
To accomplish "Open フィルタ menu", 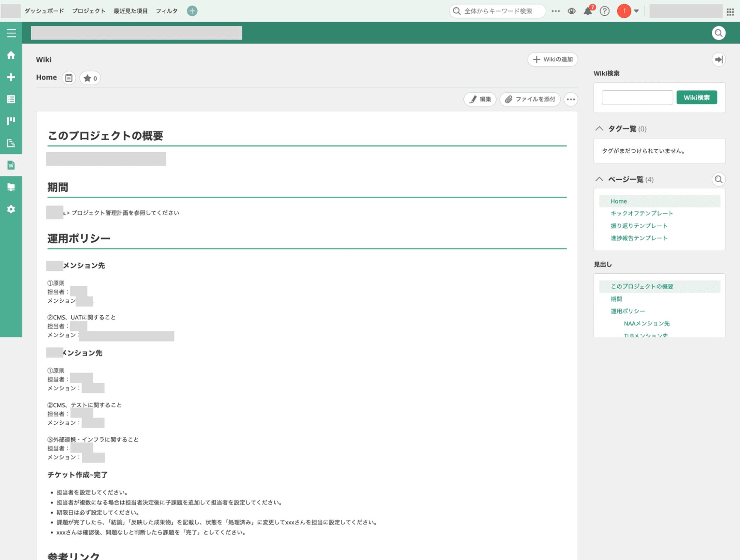I will 167,11.
